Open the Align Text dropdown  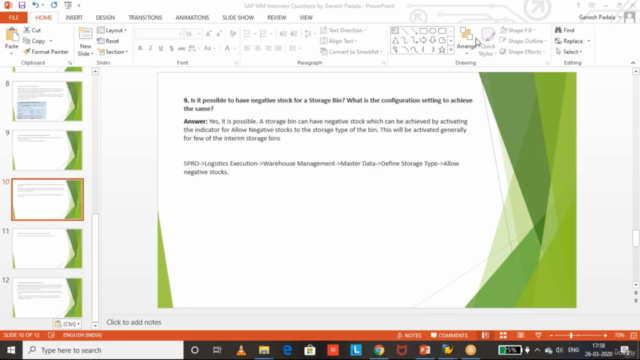[339, 41]
